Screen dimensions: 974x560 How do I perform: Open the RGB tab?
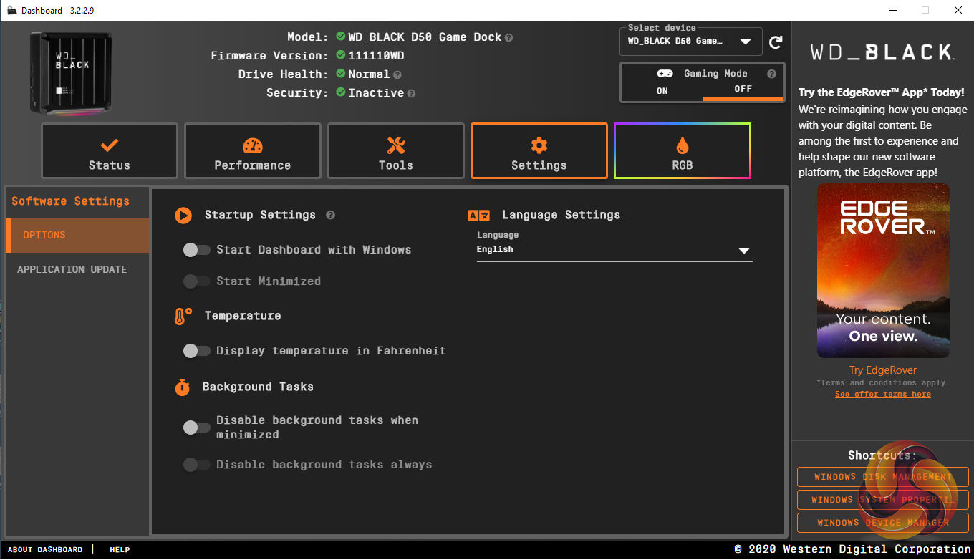683,151
